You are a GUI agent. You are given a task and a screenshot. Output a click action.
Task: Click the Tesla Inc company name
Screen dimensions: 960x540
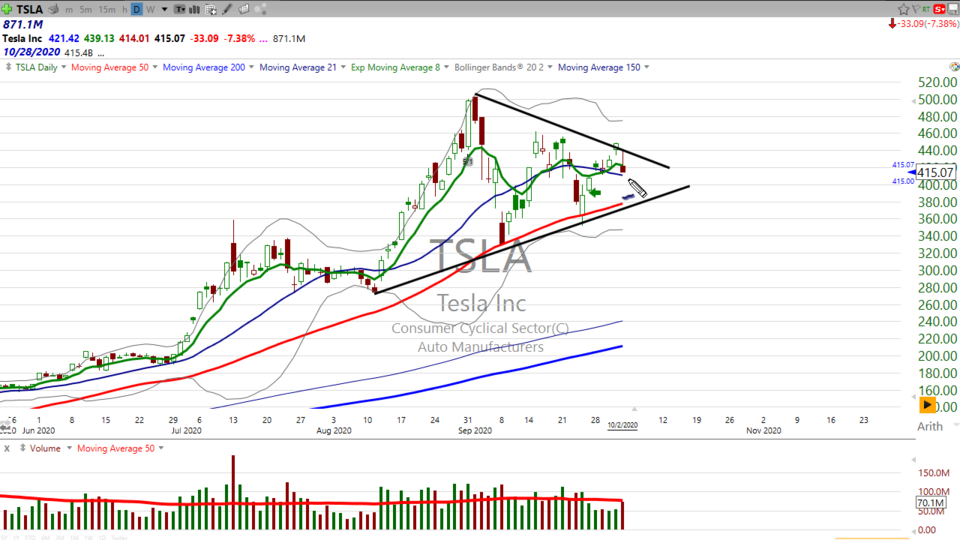click(22, 39)
